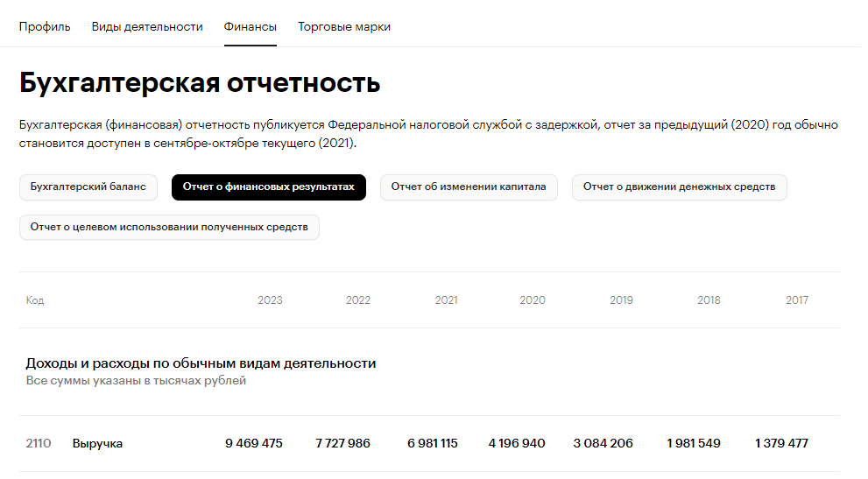Open Отчет об изменении капитала
Image resolution: width=868 pixels, height=479 pixels.
tap(469, 187)
